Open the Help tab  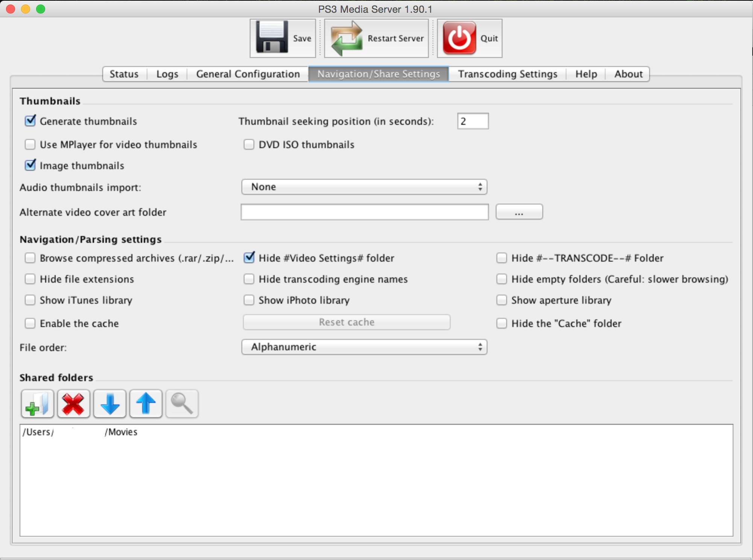tap(586, 74)
